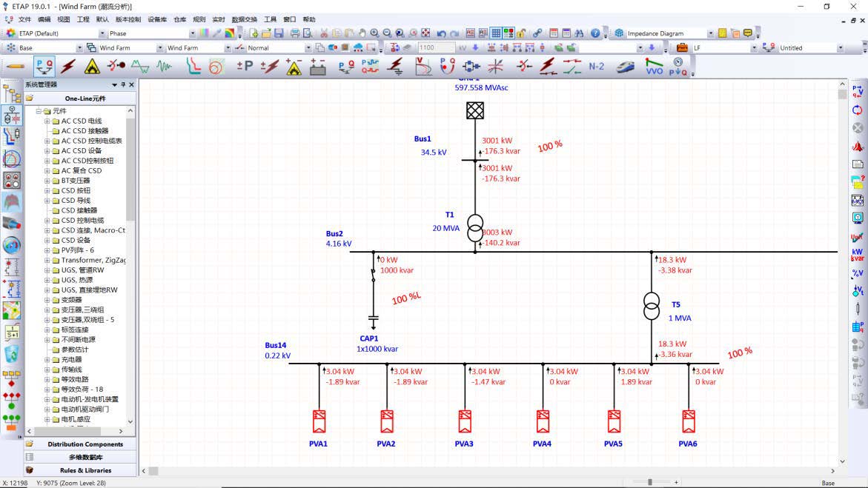The height and width of the screenshot is (488, 868).
Task: Adjust the zoom level slider handle
Action: coord(650,482)
